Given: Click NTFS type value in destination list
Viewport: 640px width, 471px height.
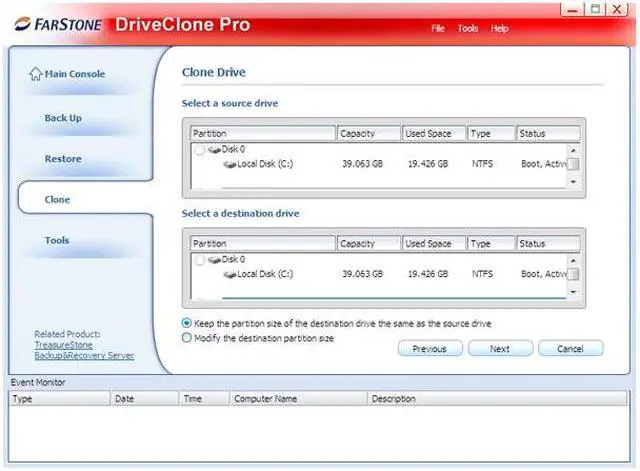Looking at the screenshot, I should click(482, 274).
